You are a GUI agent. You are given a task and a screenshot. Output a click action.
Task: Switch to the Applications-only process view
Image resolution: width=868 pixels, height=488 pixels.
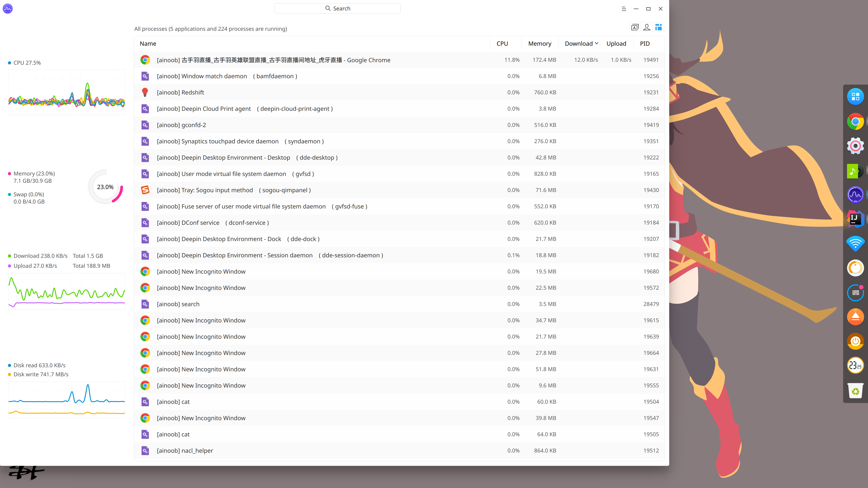click(635, 27)
